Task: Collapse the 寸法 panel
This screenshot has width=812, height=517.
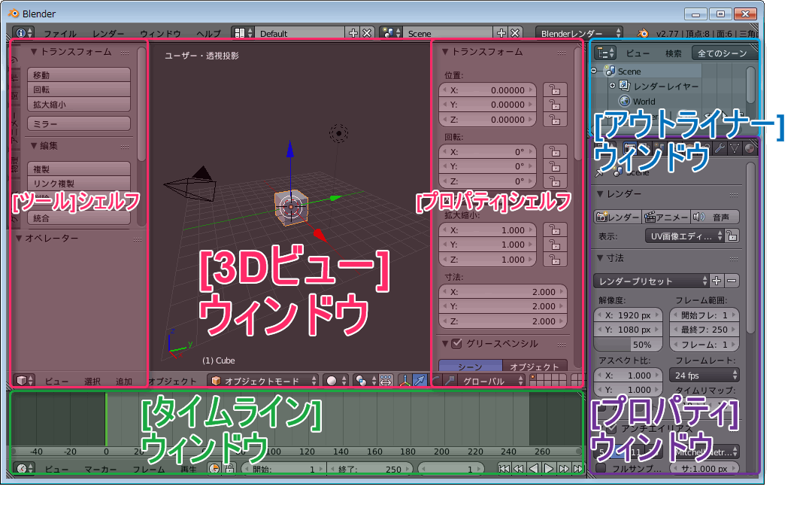Action: 600,257
